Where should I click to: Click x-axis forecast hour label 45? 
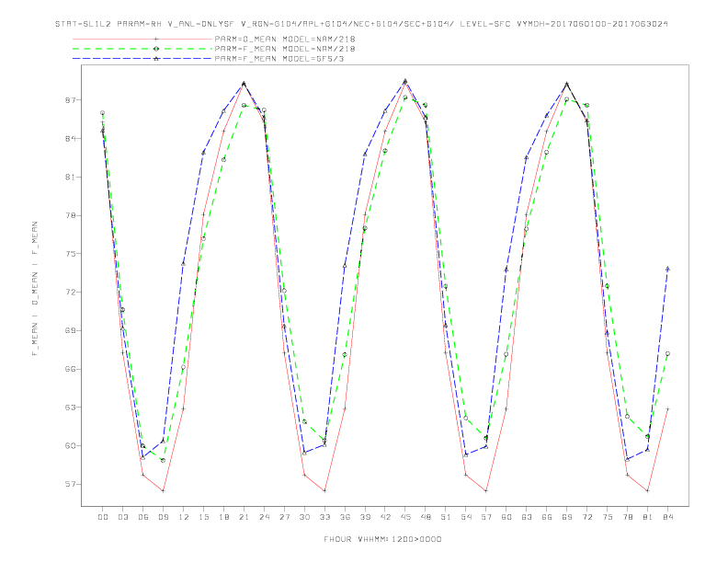point(405,517)
